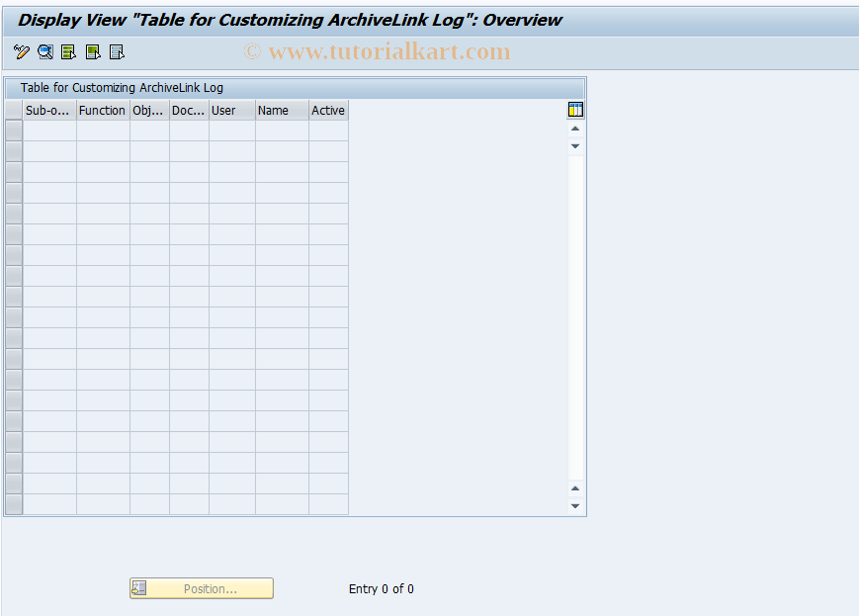Select the last visible table row selector

point(13,503)
